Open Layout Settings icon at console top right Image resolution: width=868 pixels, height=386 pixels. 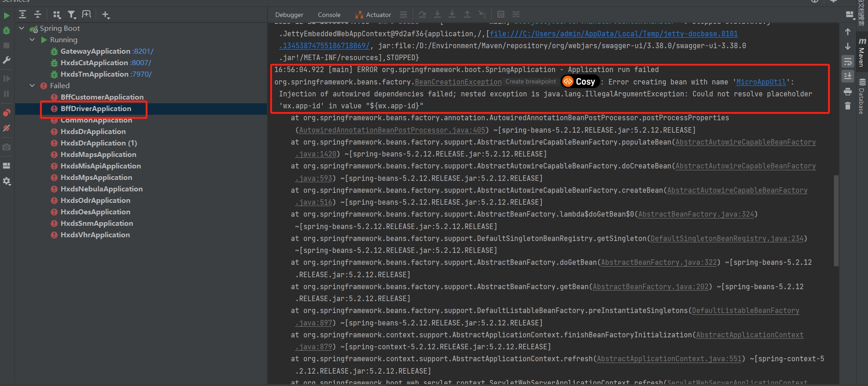click(x=849, y=15)
